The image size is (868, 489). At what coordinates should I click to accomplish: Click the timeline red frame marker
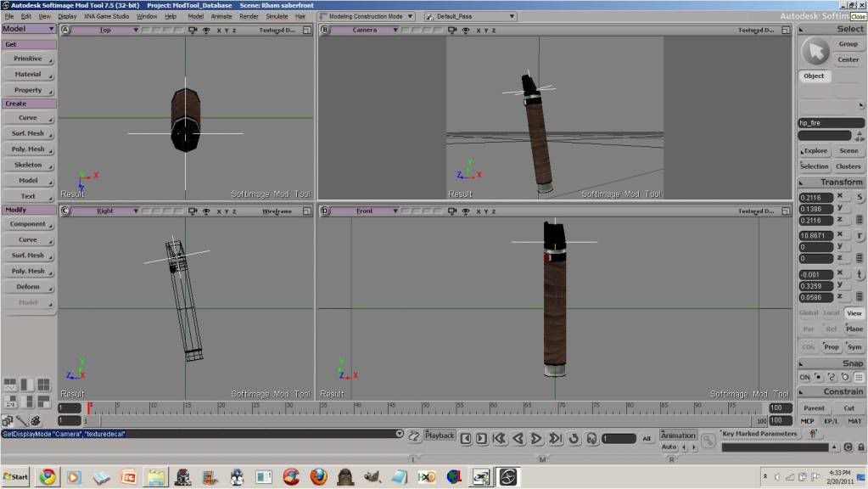(x=89, y=407)
